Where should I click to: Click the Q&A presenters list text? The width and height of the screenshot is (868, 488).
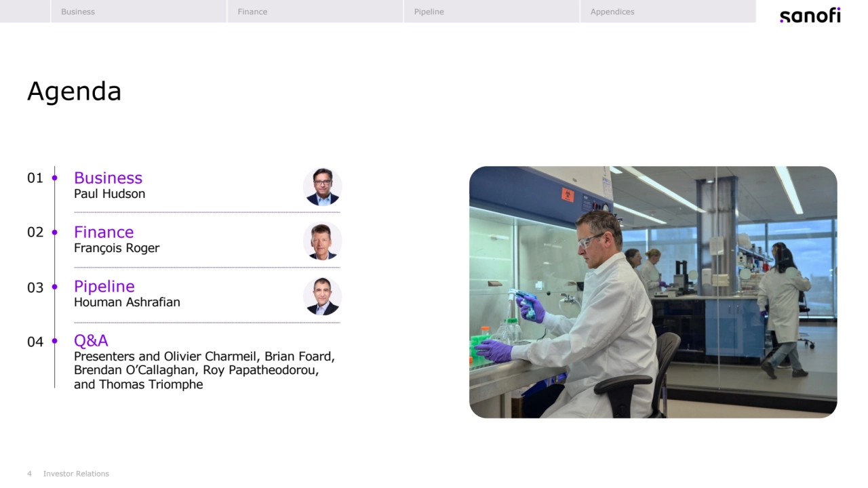click(x=204, y=371)
